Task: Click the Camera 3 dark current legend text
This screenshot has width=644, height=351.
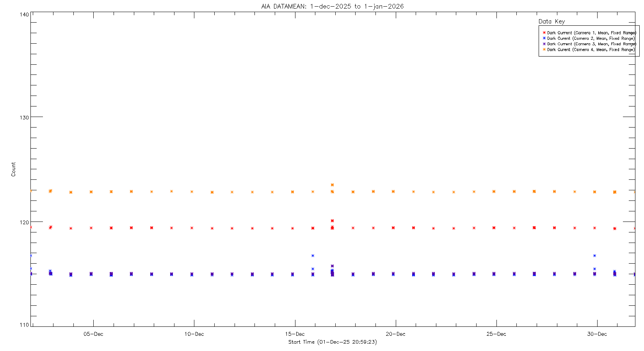Action: (x=591, y=44)
